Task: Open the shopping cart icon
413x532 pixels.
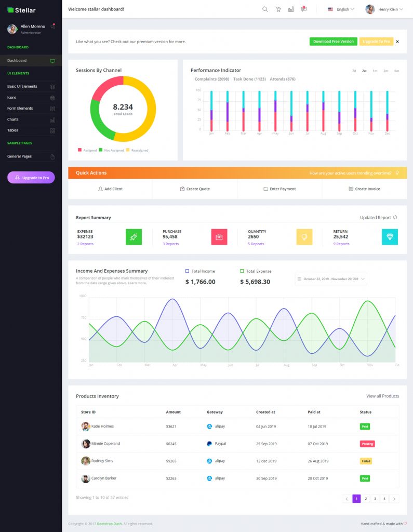Action: (x=278, y=9)
